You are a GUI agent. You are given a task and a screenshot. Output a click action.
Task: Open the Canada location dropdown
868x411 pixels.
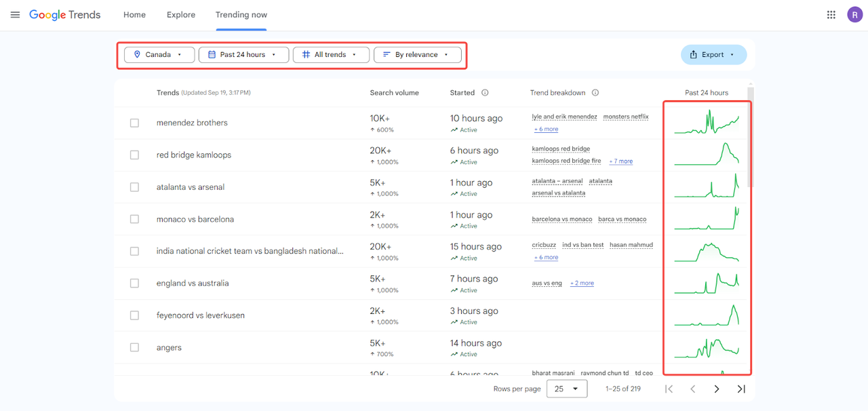[159, 54]
